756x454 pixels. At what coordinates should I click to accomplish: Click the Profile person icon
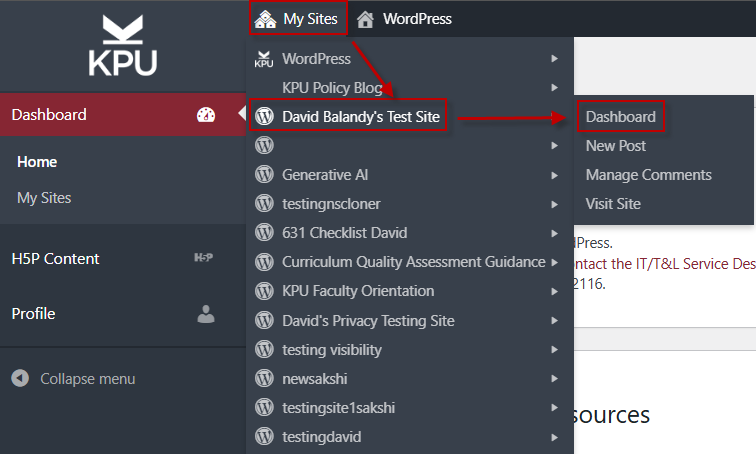(206, 314)
